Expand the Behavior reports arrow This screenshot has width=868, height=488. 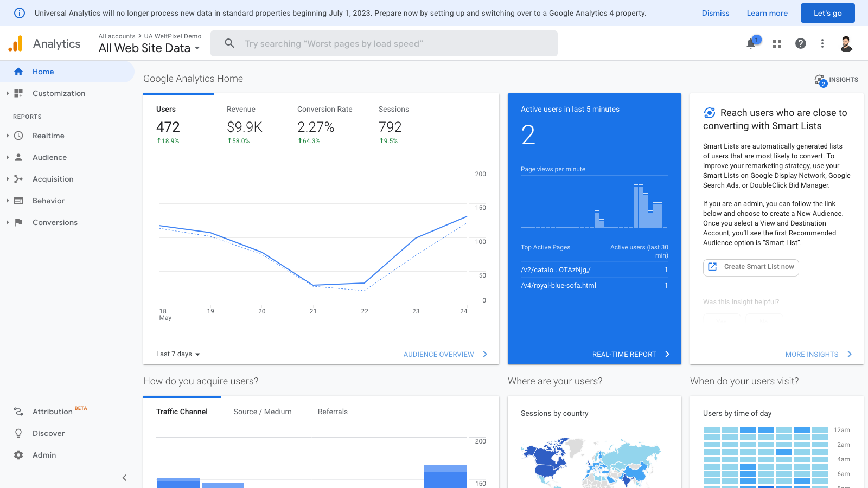8,201
